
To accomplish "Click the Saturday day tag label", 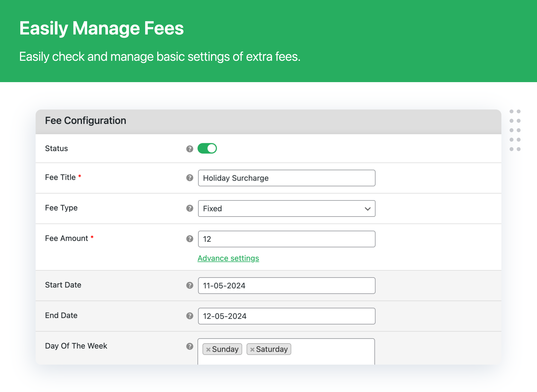I will [272, 349].
